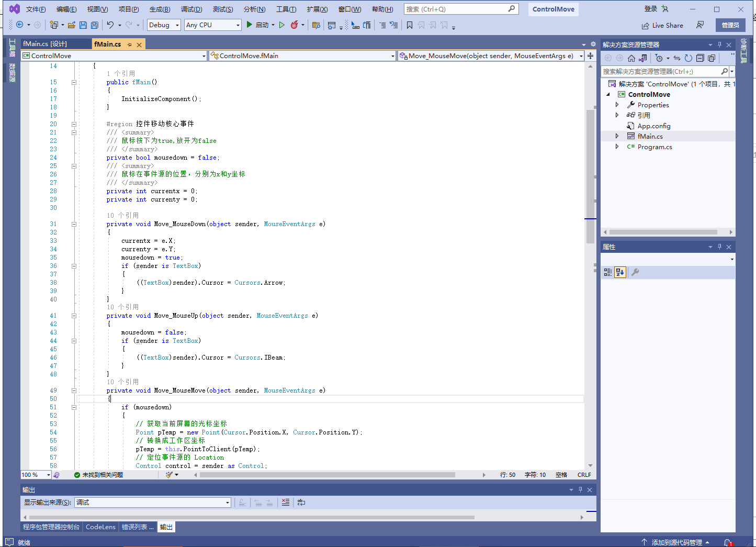Refresh the Solution Explorer
The image size is (756, 547).
coord(689,58)
